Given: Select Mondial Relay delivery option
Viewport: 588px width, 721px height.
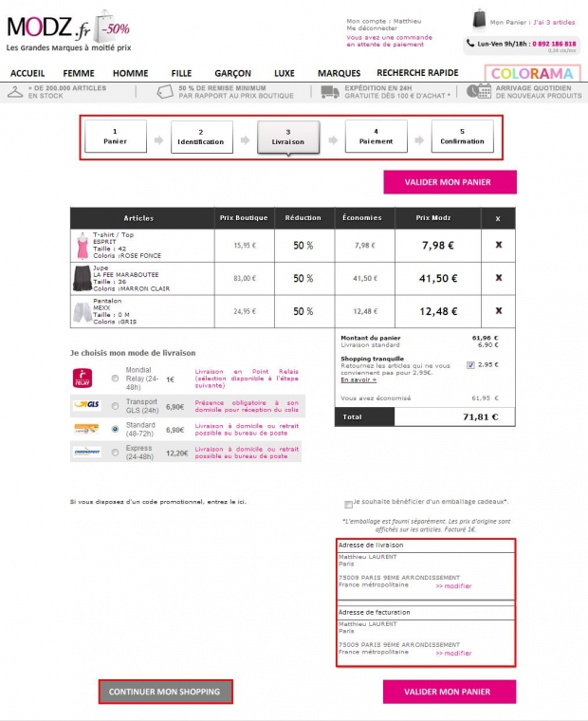Looking at the screenshot, I should pyautogui.click(x=116, y=379).
